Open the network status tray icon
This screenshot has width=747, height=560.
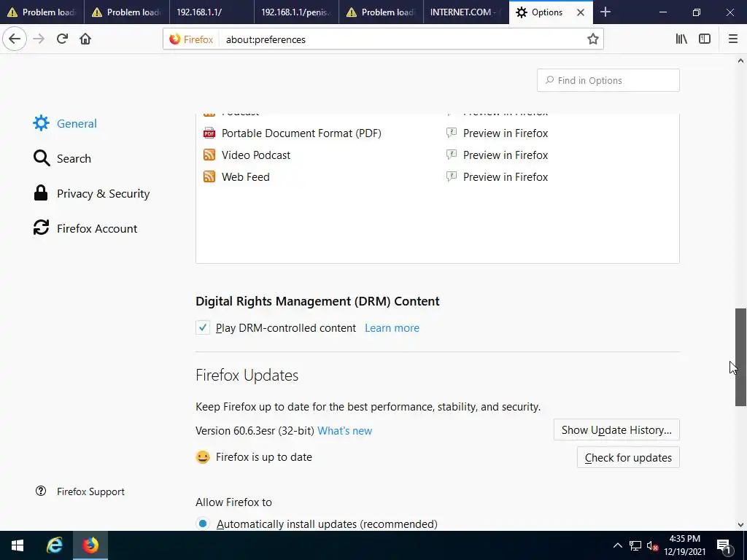(635, 545)
